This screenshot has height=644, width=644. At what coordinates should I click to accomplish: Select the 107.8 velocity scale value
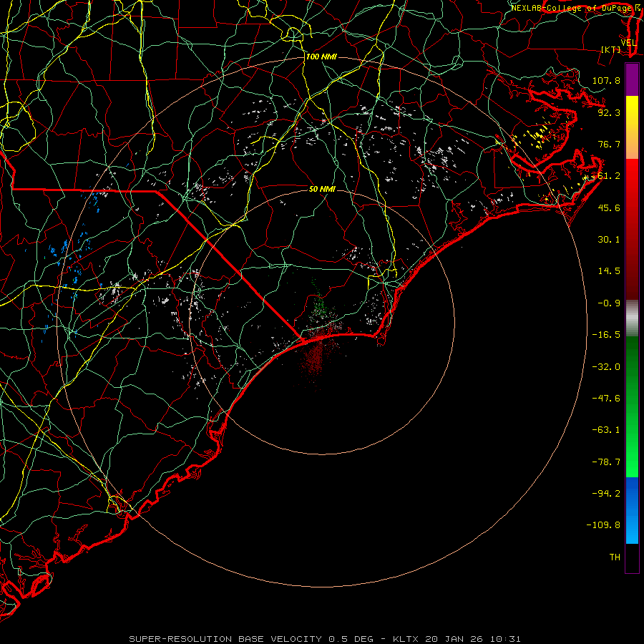[606, 80]
